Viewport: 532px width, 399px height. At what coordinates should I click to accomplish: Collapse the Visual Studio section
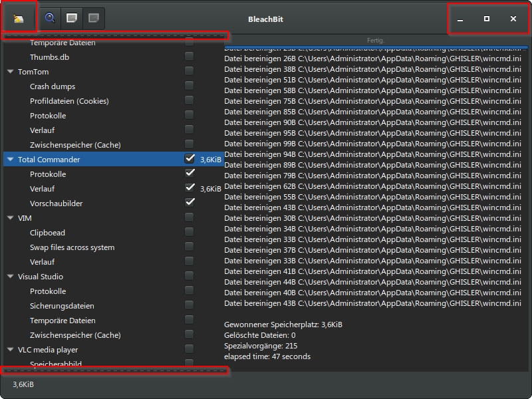coord(11,277)
